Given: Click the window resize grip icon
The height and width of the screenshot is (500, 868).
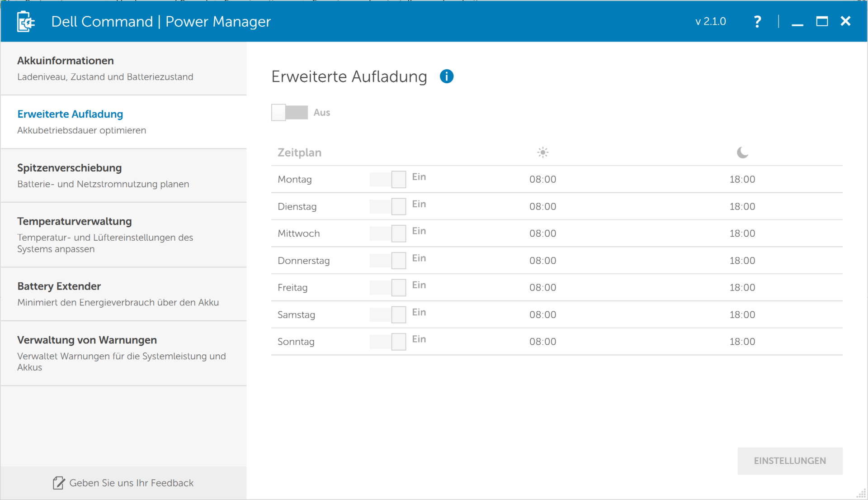Looking at the screenshot, I should 861,494.
